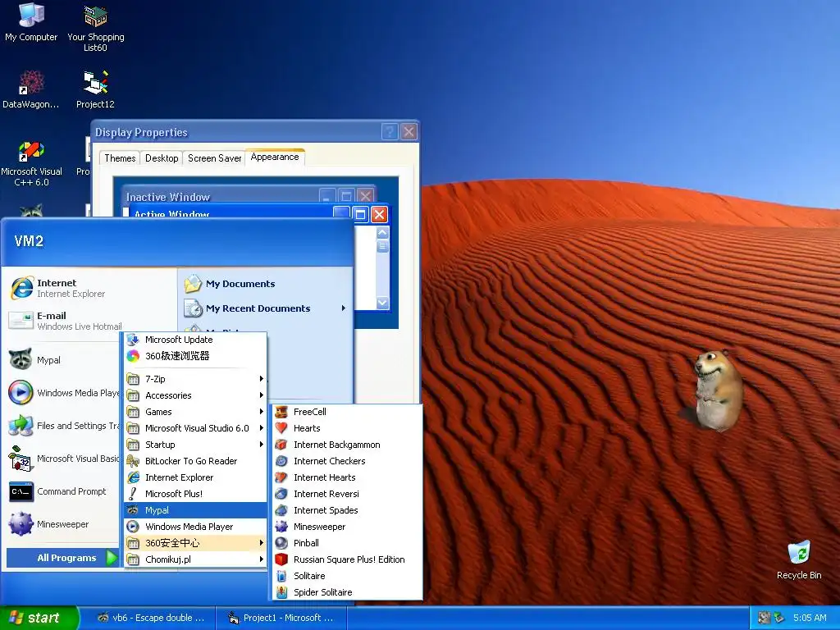Click the green system tray icon next to clock
Image resolution: width=840 pixels, height=630 pixels.
click(779, 618)
